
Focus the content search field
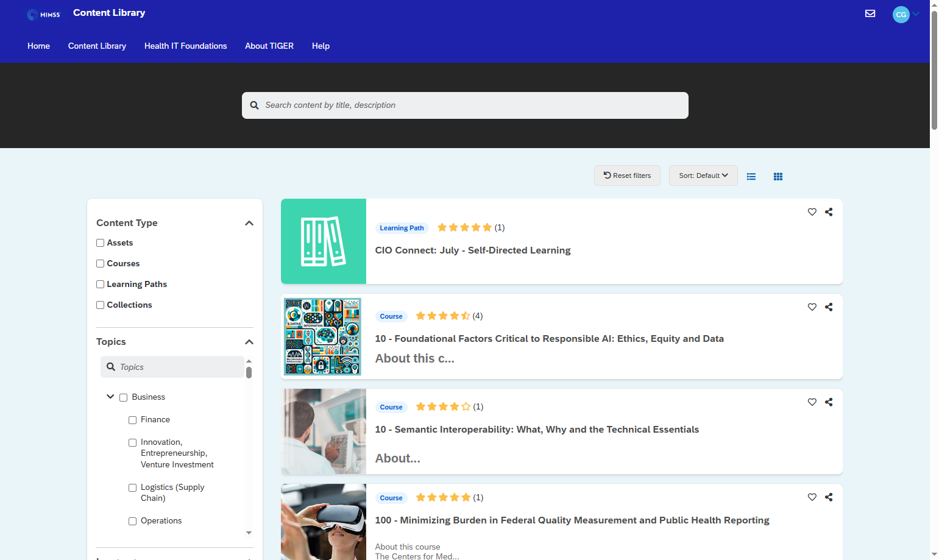tap(465, 105)
